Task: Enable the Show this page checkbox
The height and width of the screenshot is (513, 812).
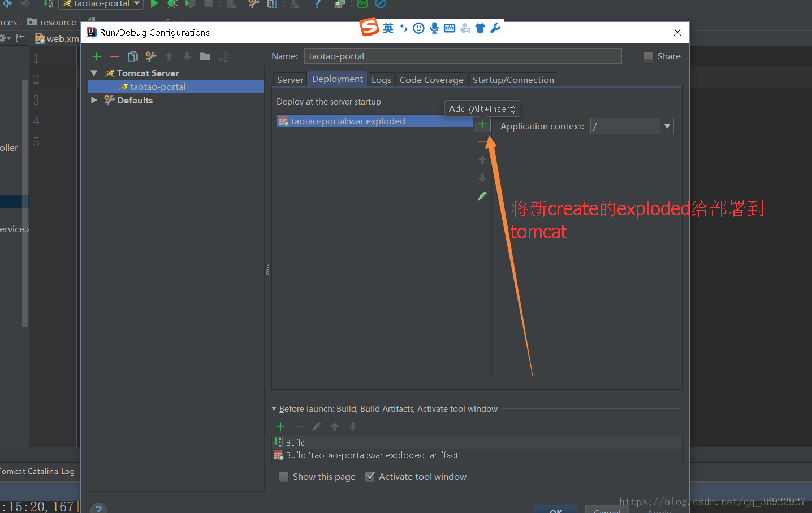Action: pos(284,477)
